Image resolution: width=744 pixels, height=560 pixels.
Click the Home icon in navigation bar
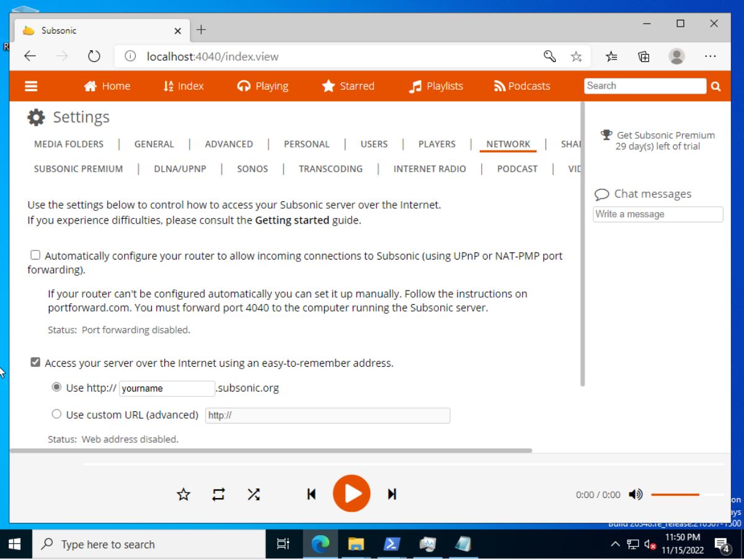click(89, 86)
